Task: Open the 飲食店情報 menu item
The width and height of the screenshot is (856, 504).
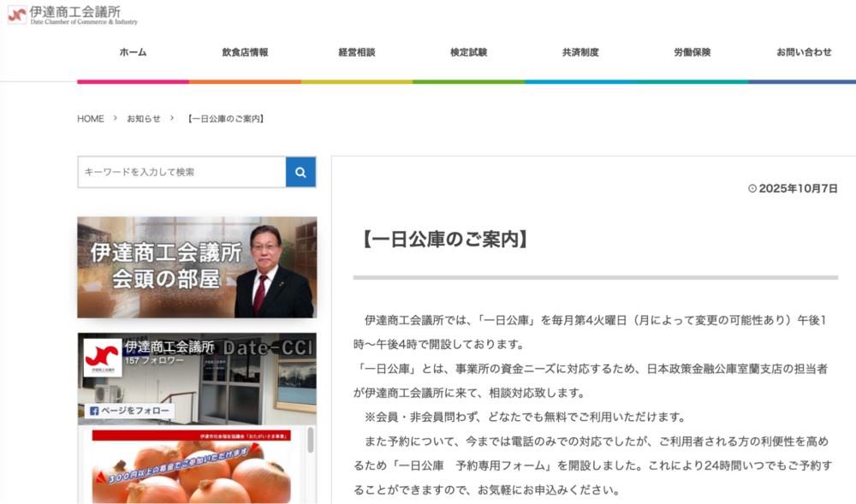Action: (245, 52)
